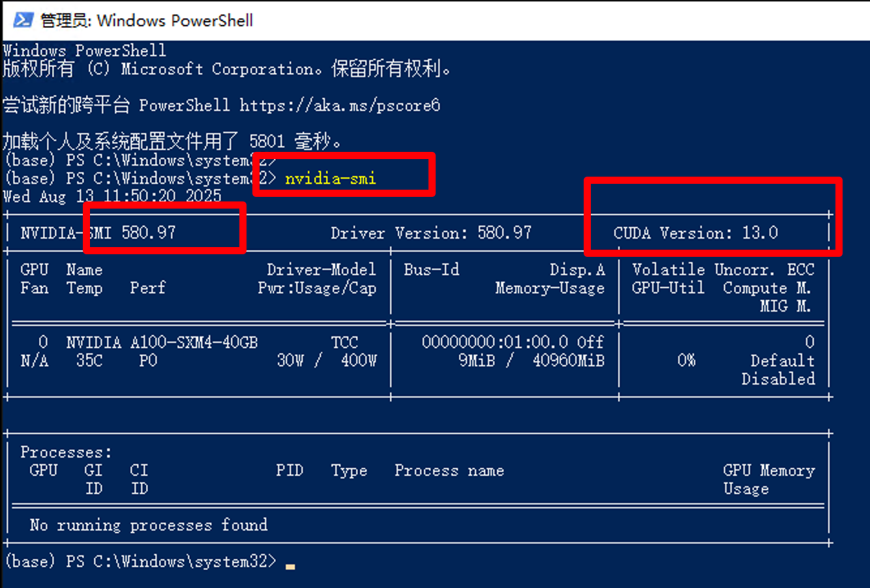The image size is (870, 588).
Task: Click the Disabled MIG mode value
Action: [x=778, y=379]
